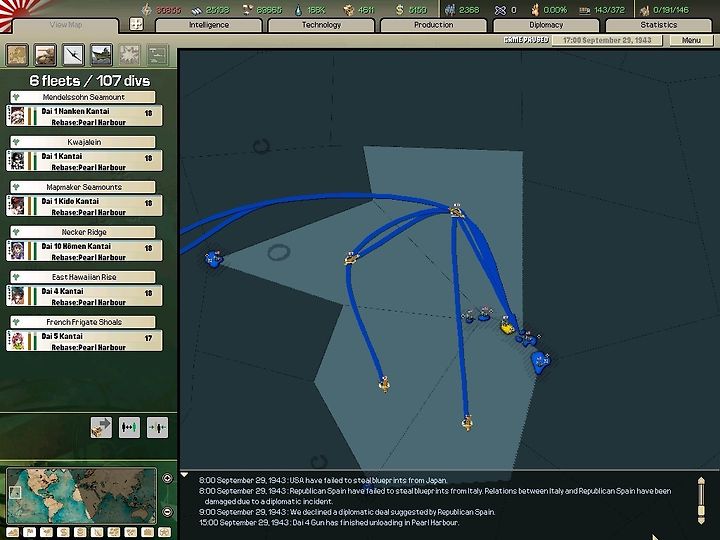The height and width of the screenshot is (540, 720).
Task: Click the load-transport arrow button in the fleet panel
Action: pos(101,428)
